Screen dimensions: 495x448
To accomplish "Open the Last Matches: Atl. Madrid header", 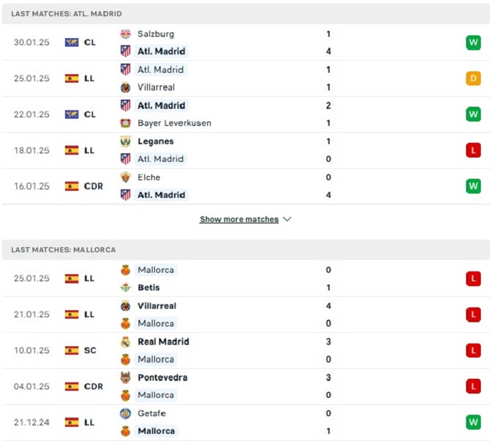I will [246, 14].
